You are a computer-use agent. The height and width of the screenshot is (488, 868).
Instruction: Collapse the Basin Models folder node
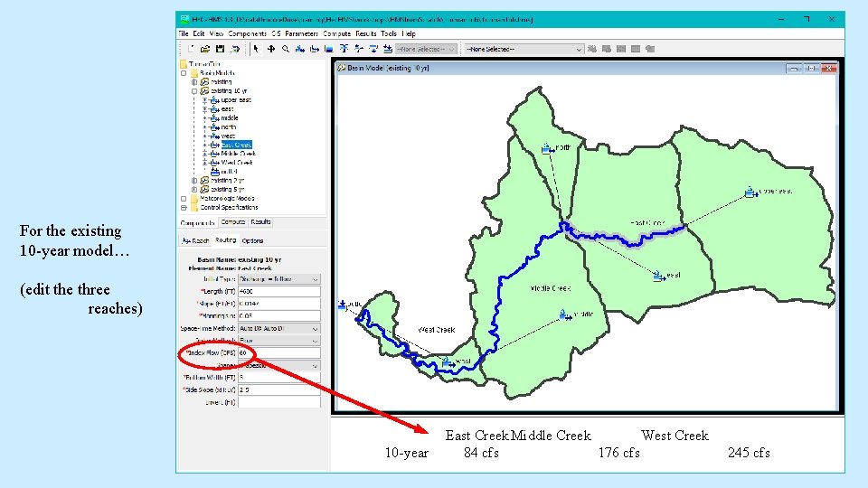coord(184,73)
